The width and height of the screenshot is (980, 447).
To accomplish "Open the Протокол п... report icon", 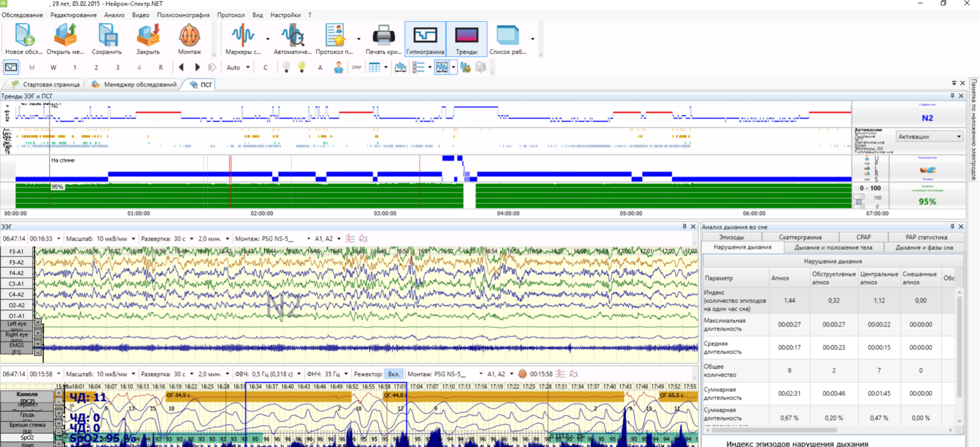I will [x=335, y=35].
